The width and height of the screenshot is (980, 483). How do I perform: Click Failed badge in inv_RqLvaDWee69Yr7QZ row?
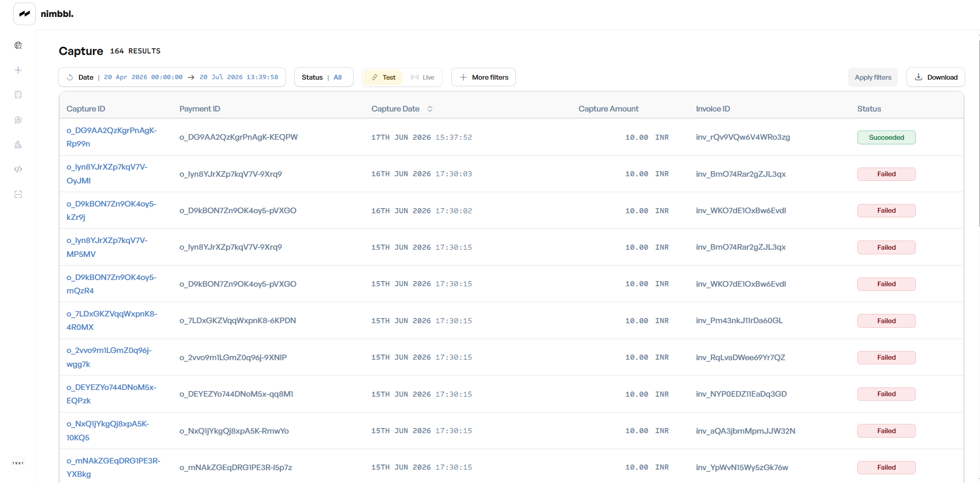pos(886,358)
